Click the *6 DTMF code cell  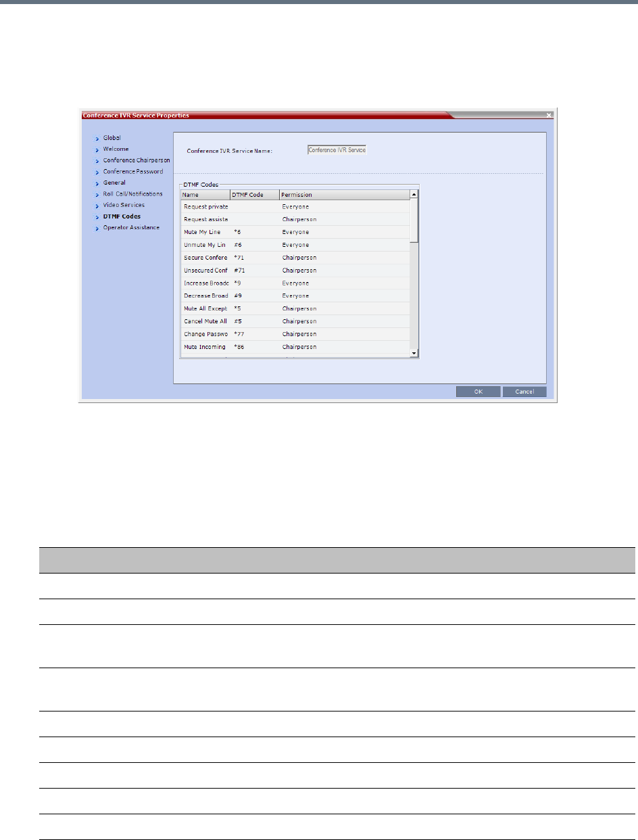point(255,232)
